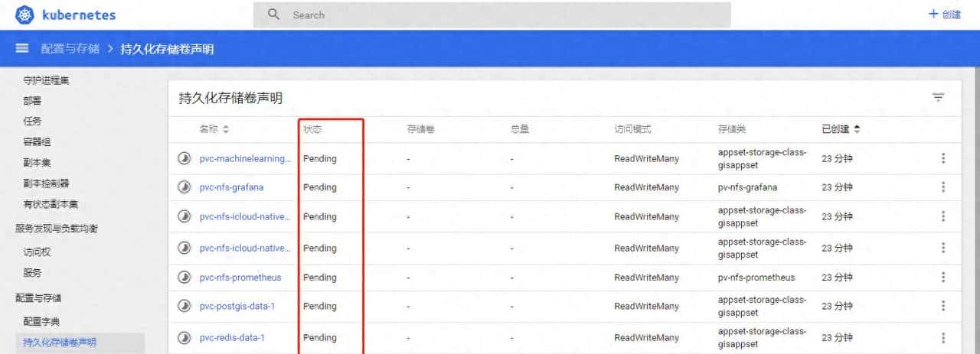Screen dimensions: 980x354
Task: Click the magnifier search icon
Action: [x=274, y=15]
